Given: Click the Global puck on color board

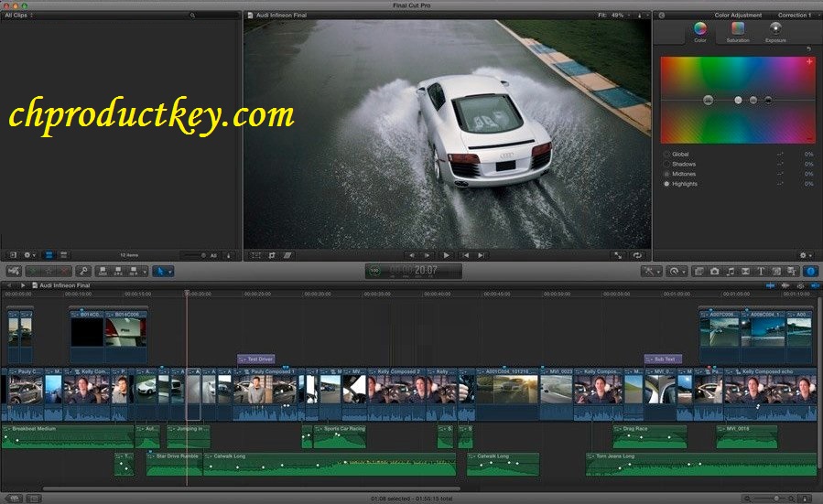Looking at the screenshot, I should 708,100.
